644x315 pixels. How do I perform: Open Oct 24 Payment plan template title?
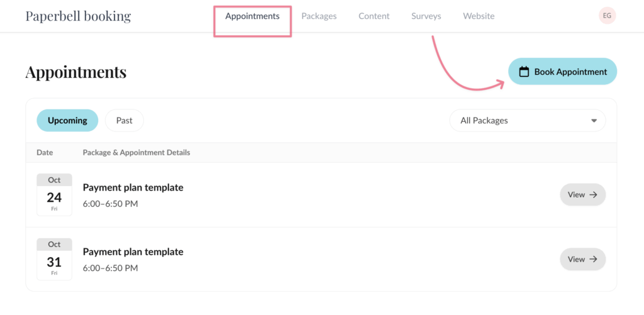tap(133, 187)
